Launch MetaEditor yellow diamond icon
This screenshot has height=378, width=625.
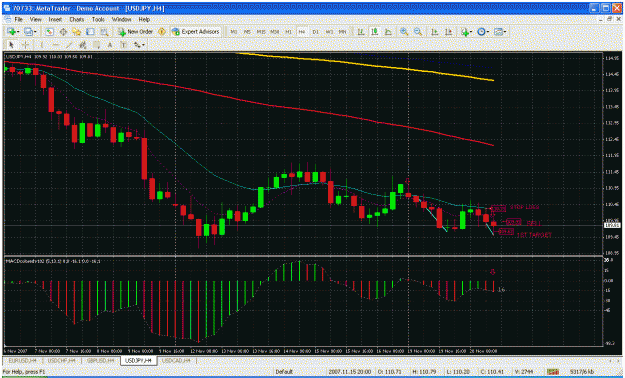pyautogui.click(x=162, y=32)
